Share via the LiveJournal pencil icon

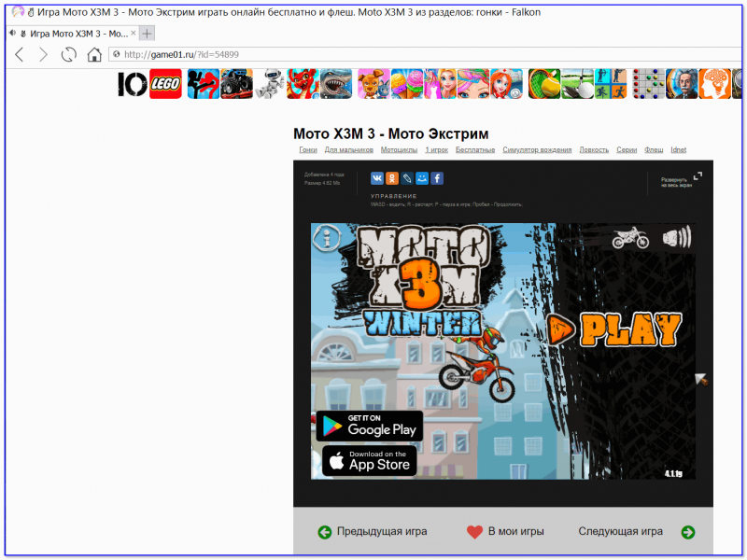coord(407,178)
